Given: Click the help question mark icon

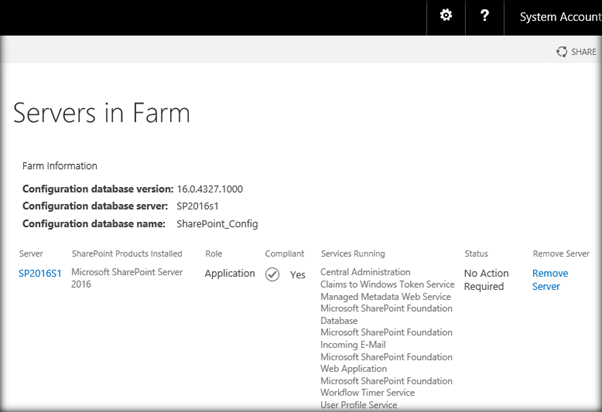Looking at the screenshot, I should [484, 16].
